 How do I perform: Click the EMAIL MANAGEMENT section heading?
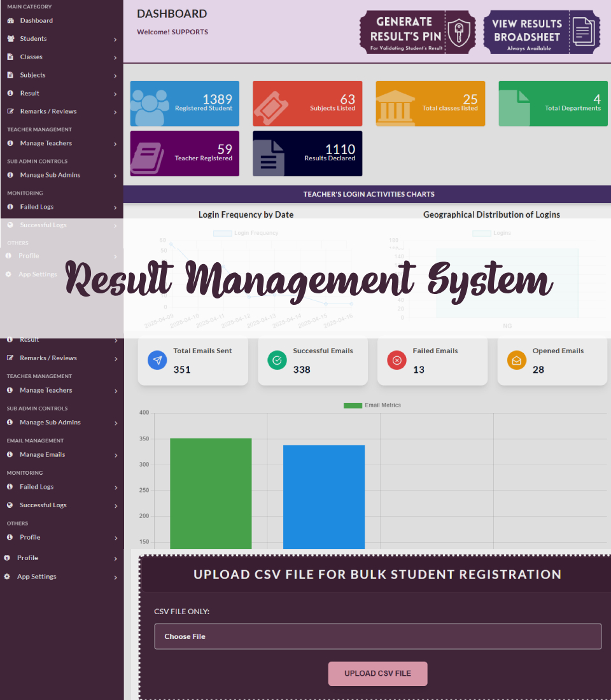click(35, 440)
